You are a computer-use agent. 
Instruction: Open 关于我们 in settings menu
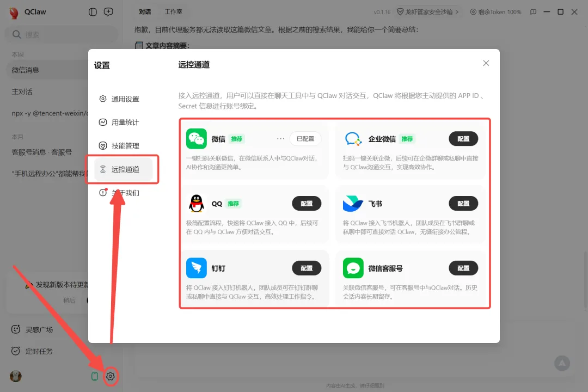tap(124, 192)
